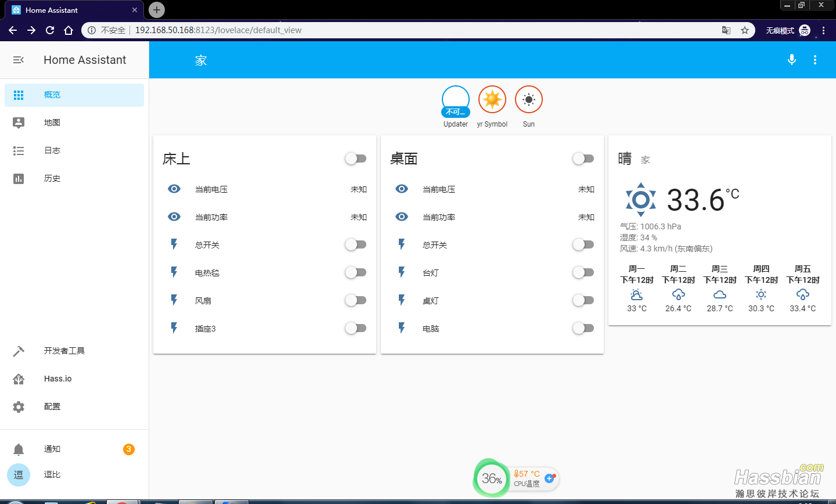The image size is (836, 504).
Task: Click the translate page icon
Action: coord(726,30)
